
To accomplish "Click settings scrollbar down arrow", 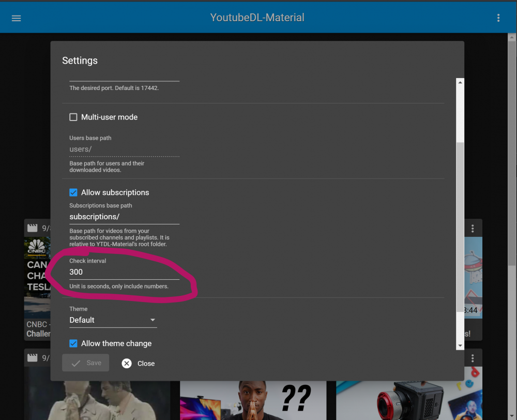I will 460,346.
